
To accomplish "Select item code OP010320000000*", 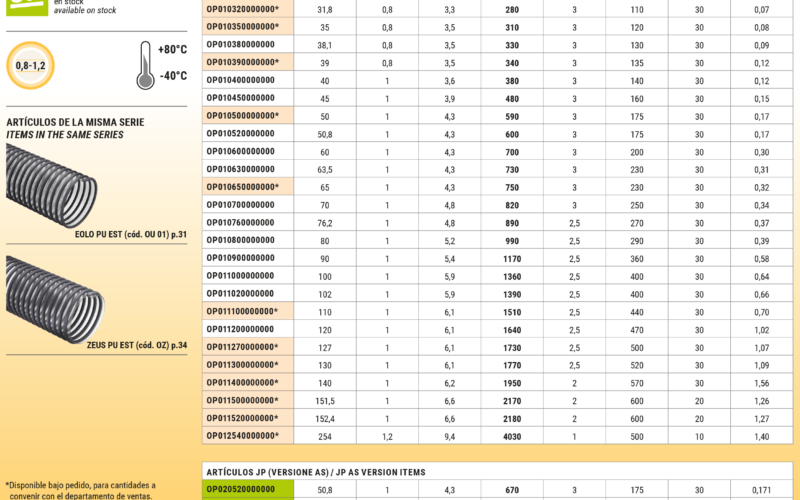I will pyautogui.click(x=242, y=9).
